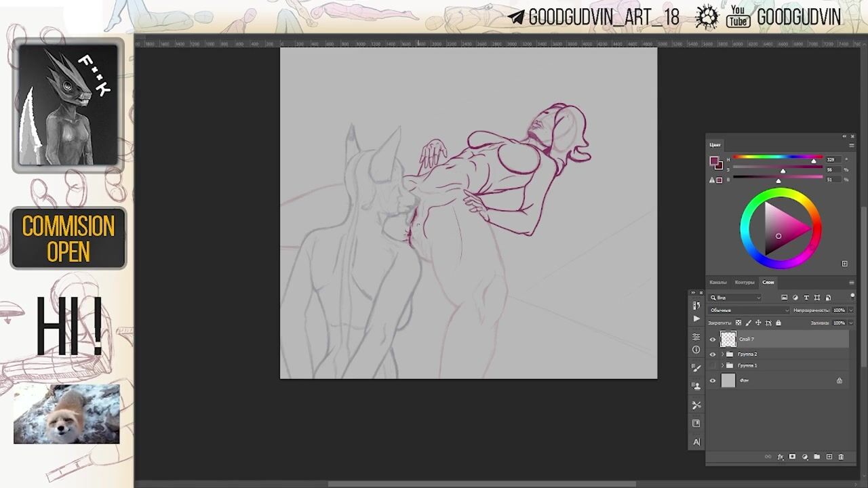Expand the Группа 1 folder
Screen dimensions: 868x488
pos(722,366)
